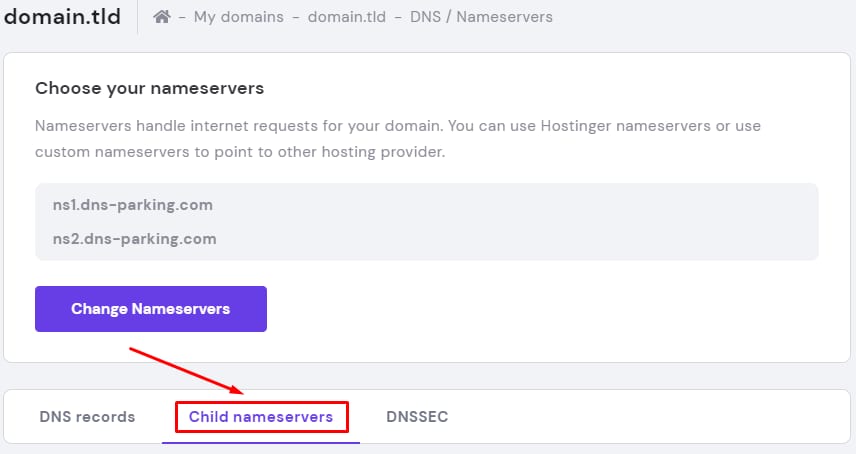Screen dimensions: 856x454
Task: Open the DNSSEC tab
Action: 417,417
